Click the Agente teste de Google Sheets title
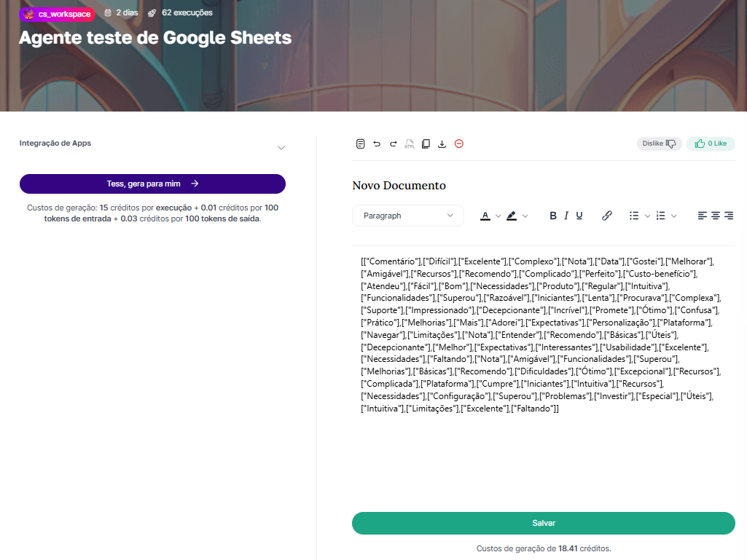The image size is (747, 560). 155,38
